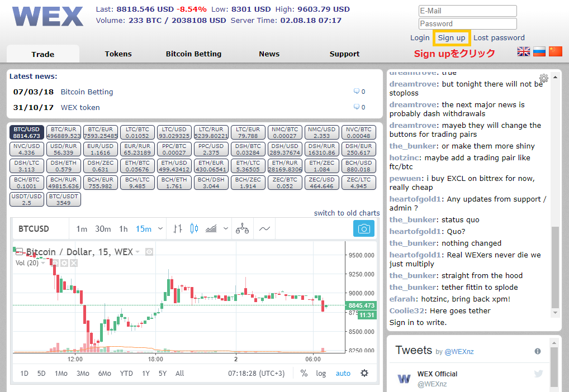Switch language to Chinese via flag
569x392 pixels.
pyautogui.click(x=555, y=51)
